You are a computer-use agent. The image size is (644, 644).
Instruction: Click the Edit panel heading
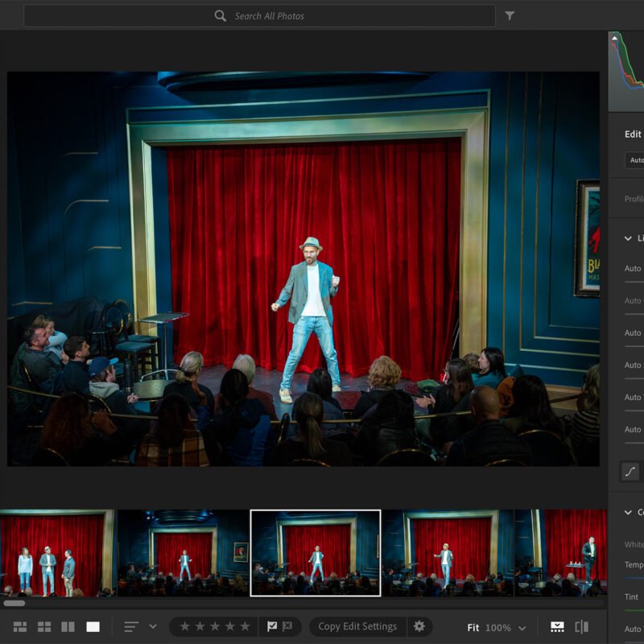click(633, 134)
